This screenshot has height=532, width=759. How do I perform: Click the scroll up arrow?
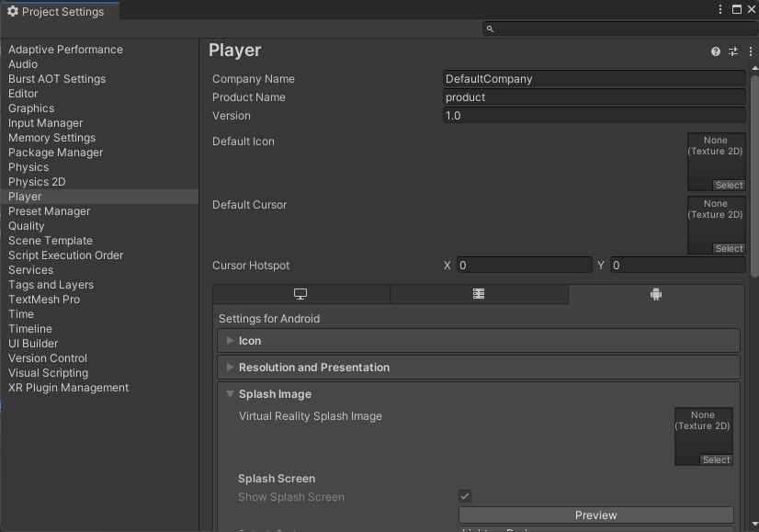(x=754, y=69)
